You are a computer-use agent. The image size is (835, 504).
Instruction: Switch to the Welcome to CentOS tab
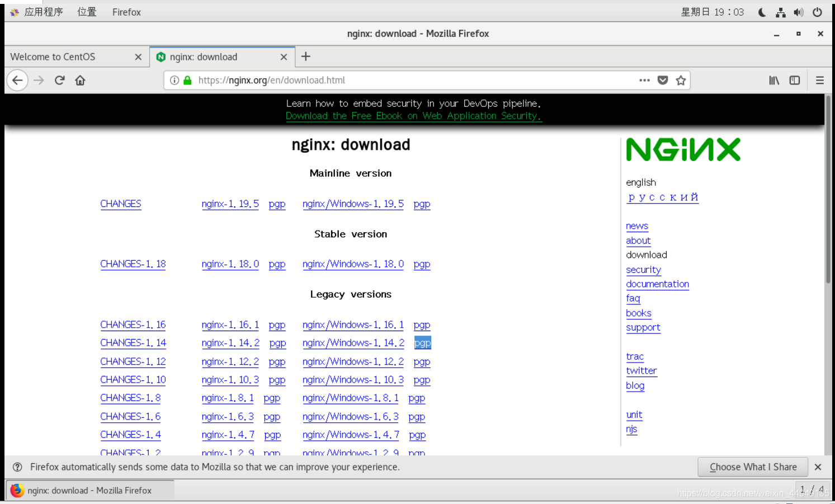click(76, 57)
